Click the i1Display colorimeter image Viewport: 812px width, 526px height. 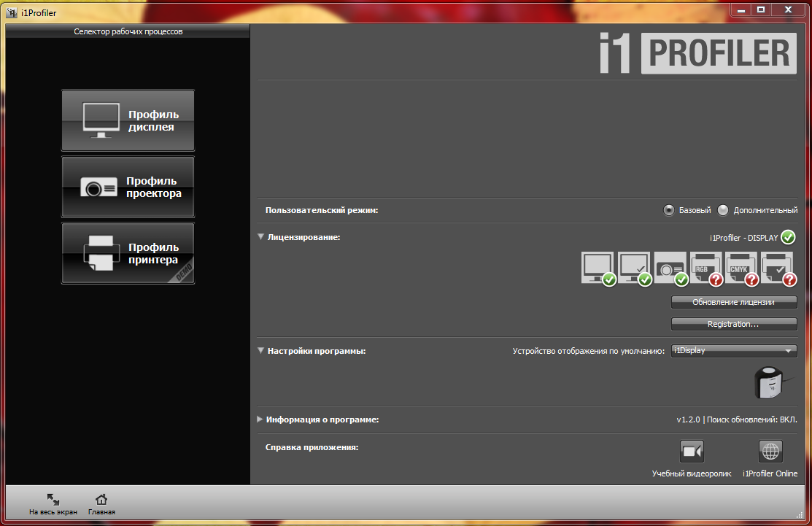click(772, 382)
